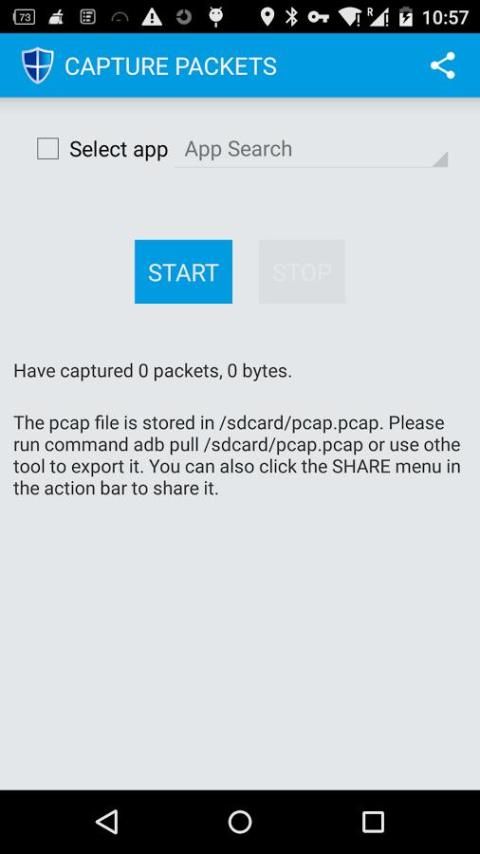The image size is (480, 854).
Task: Tap the share icon in action bar
Action: [442, 66]
